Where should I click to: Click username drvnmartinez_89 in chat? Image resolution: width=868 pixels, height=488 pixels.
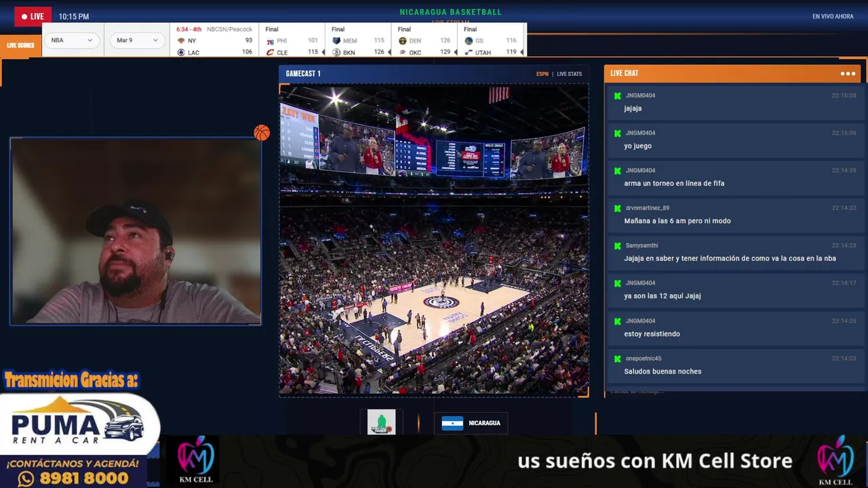(x=647, y=208)
